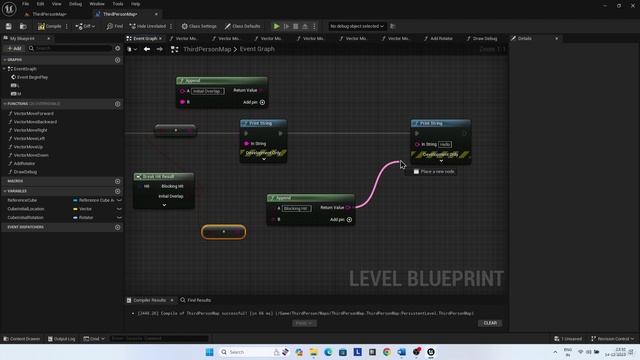Open the Help menu
The image size is (640, 360).
(136, 4)
